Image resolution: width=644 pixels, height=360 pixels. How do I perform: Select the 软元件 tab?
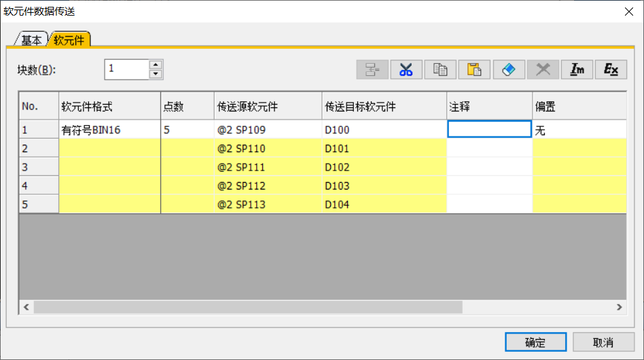[x=69, y=40]
